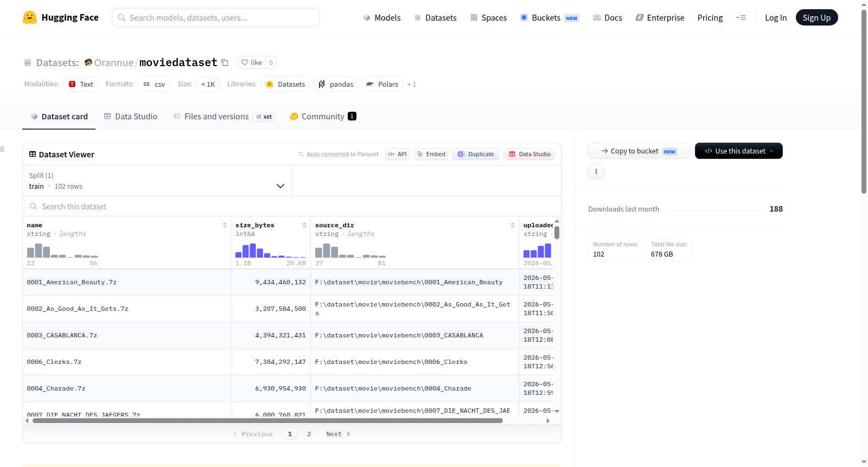Image resolution: width=868 pixels, height=467 pixels.
Task: Like the moviedataset dataset
Action: click(x=252, y=62)
